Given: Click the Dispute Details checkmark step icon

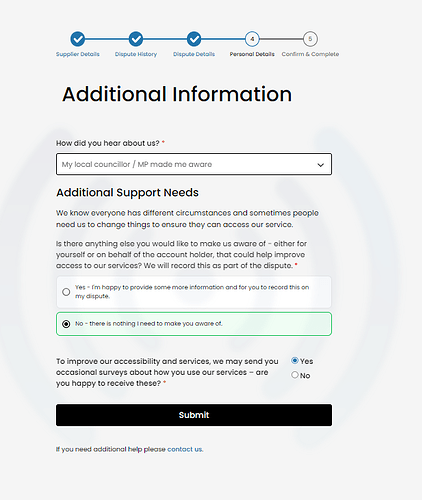Looking at the screenshot, I should pyautogui.click(x=194, y=39).
